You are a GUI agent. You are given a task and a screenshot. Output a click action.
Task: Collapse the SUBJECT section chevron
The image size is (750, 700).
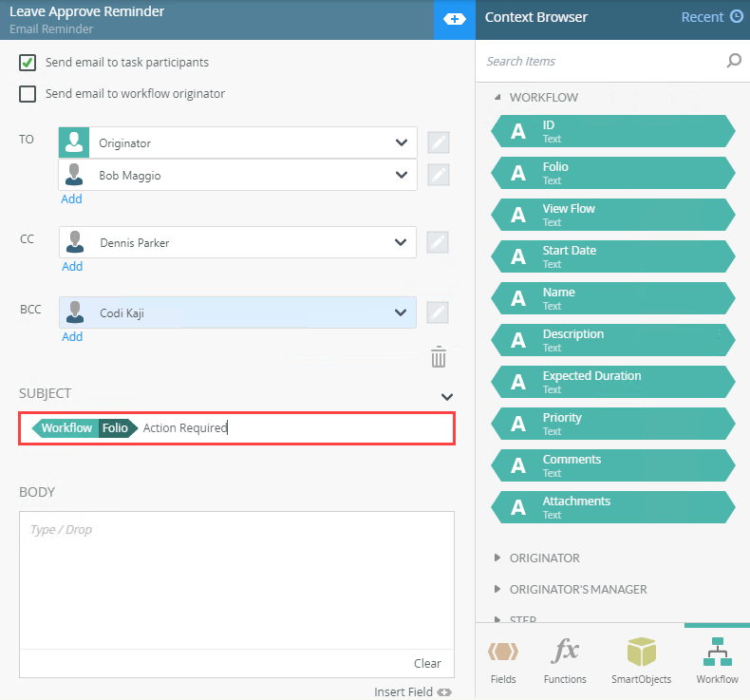click(446, 396)
